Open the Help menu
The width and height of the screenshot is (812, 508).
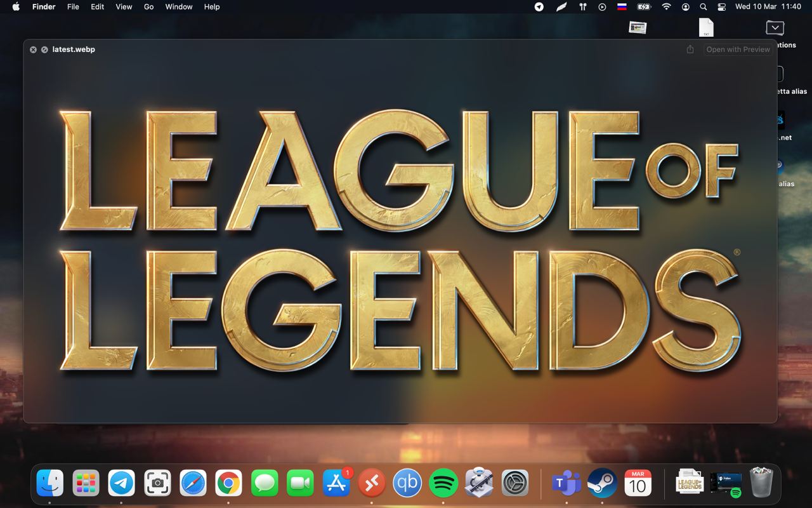212,7
